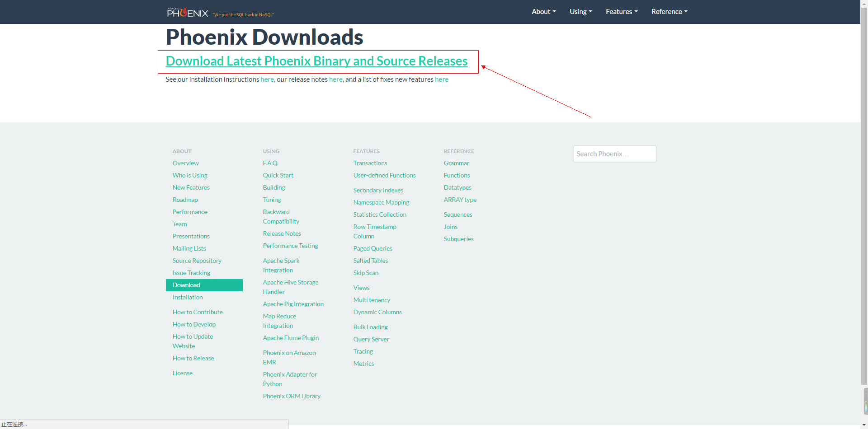Open Datatypes reference link
The height and width of the screenshot is (429, 868).
457,187
